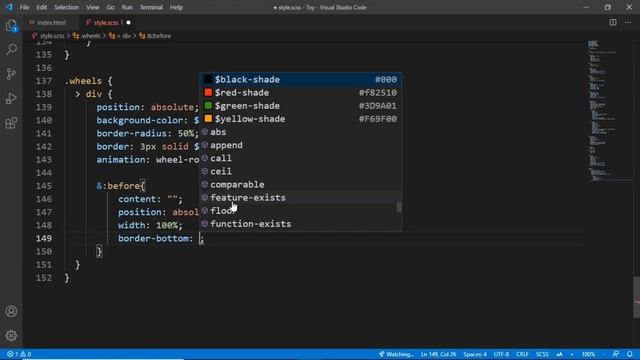Image resolution: width=640 pixels, height=360 pixels.
Task: Click the errors and warnings status indicator
Action: coord(19,354)
